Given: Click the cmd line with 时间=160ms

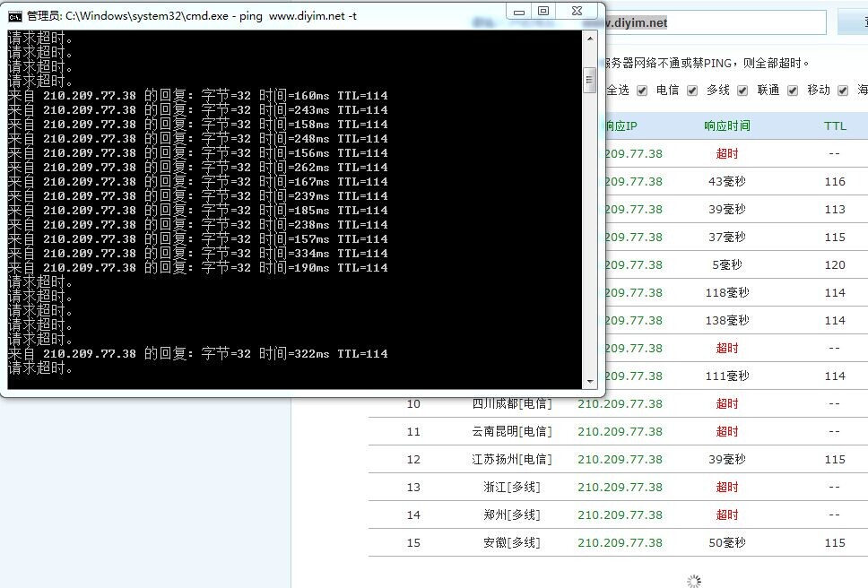Looking at the screenshot, I should [x=197, y=95].
